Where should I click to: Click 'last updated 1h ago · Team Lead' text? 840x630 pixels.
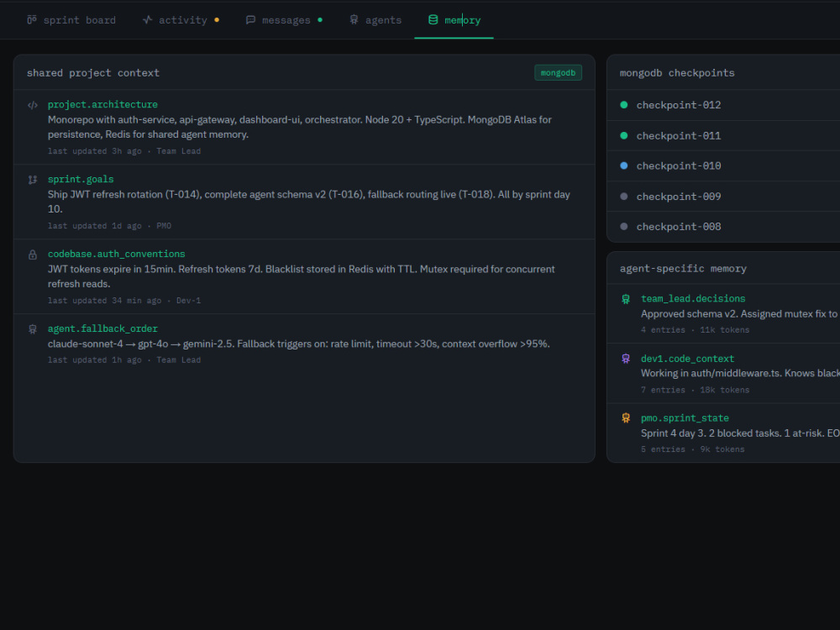[124, 360]
